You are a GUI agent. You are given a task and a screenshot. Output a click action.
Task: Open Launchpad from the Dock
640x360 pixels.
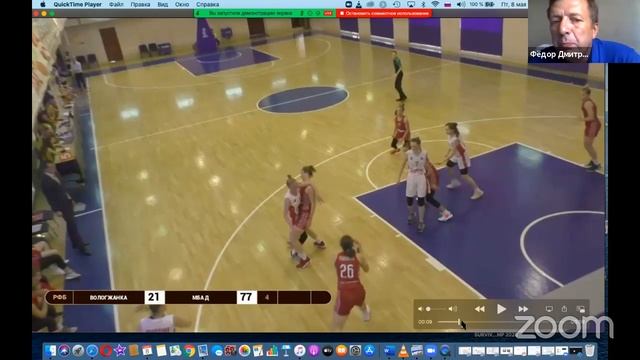78,351
